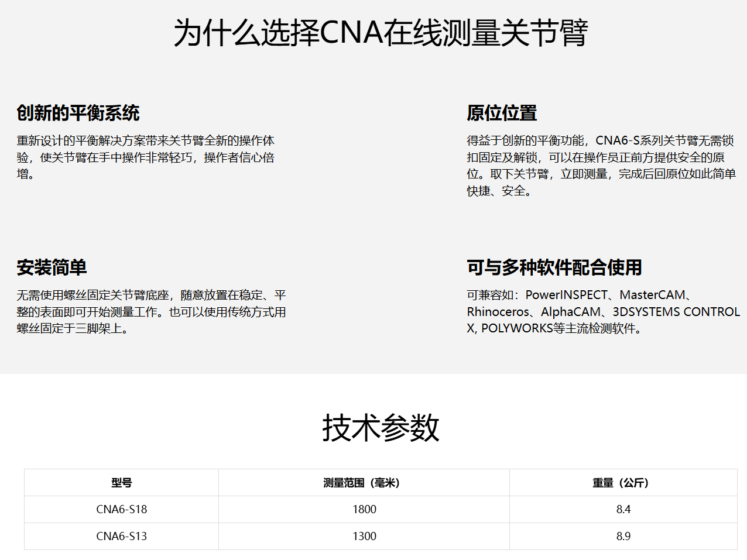Click the main heading 为什么选择CNA在线测量关节臂

[x=381, y=33]
